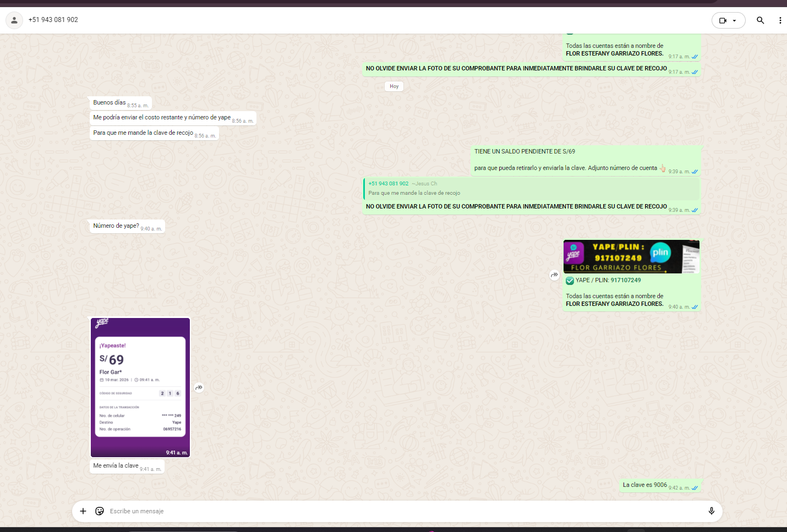The width and height of the screenshot is (787, 532).
Task: Click the plus attach icon
Action: point(83,511)
